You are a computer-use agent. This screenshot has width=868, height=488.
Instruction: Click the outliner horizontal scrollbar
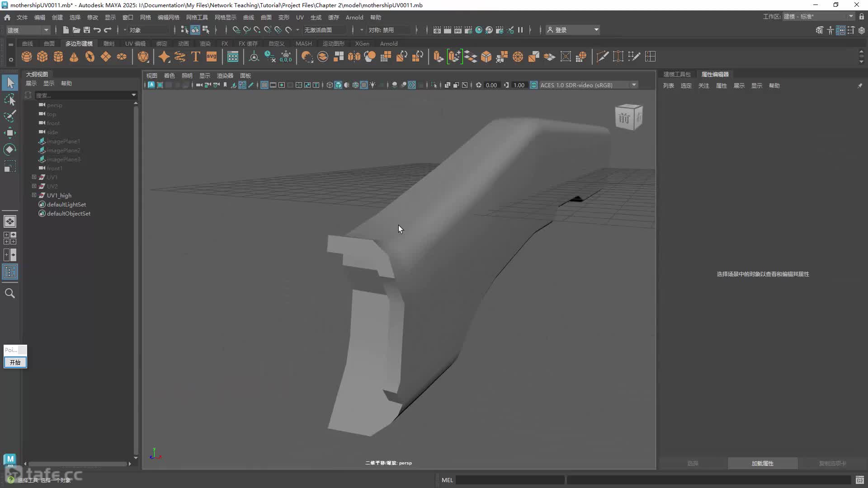(x=77, y=464)
